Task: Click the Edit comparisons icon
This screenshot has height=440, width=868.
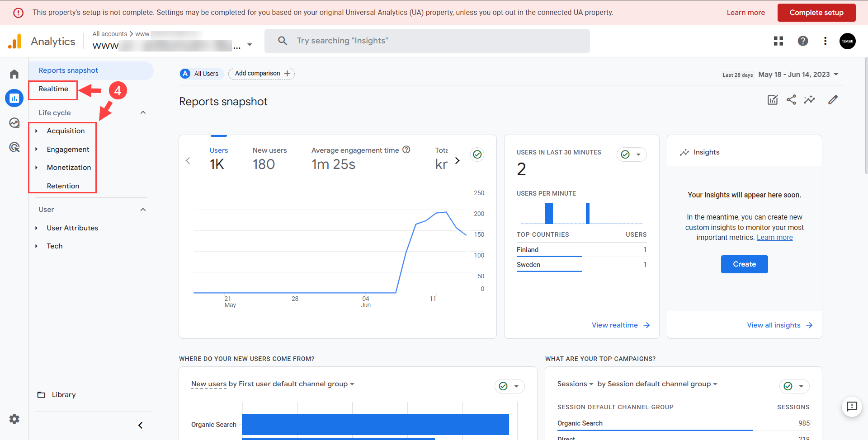Action: [773, 100]
